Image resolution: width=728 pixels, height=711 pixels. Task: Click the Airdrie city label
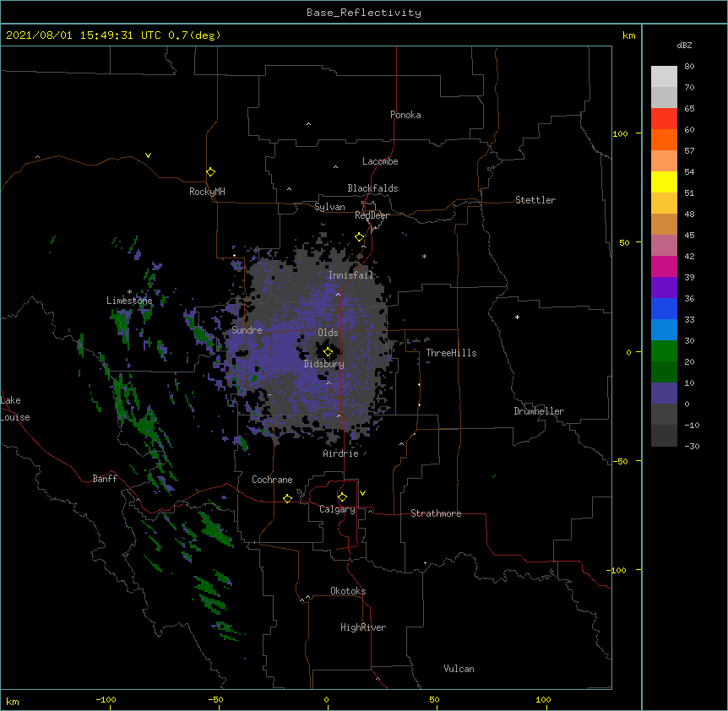click(341, 453)
